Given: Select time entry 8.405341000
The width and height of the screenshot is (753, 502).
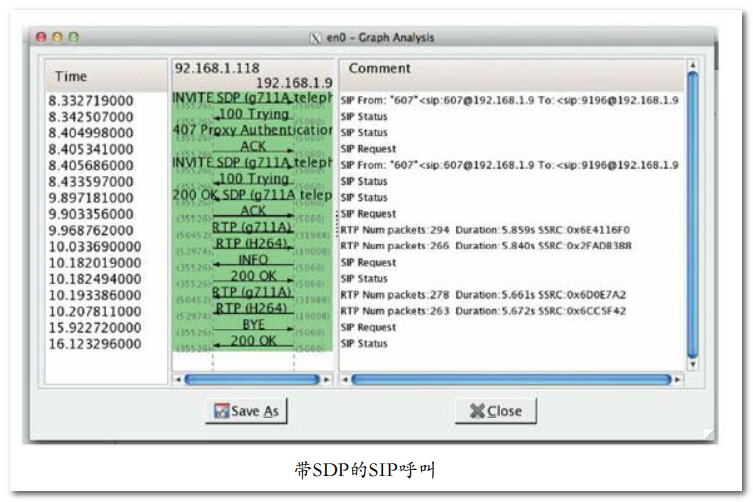Looking at the screenshot, I should click(91, 149).
